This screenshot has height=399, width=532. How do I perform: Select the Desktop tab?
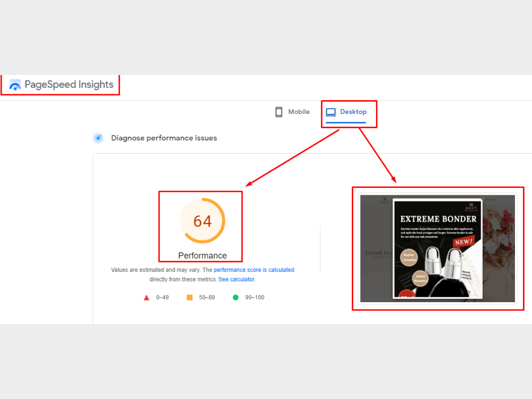pos(346,112)
